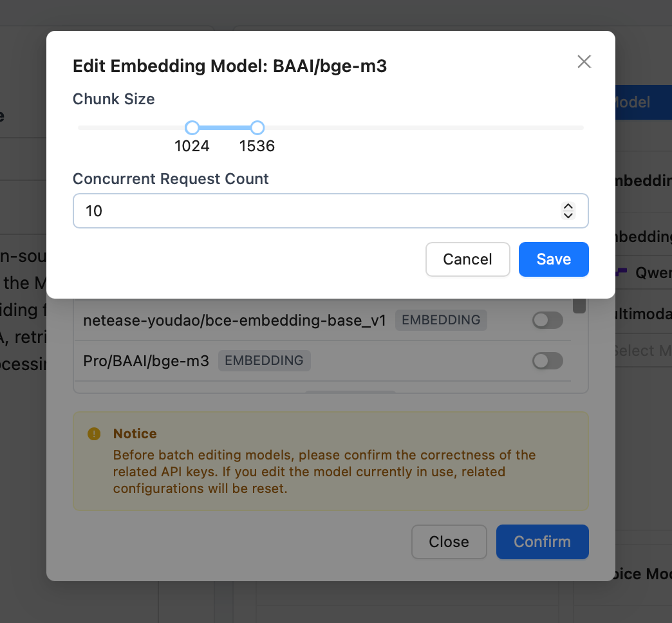Click the highlighted slider range between handles
The image size is (672, 623).
pos(225,127)
